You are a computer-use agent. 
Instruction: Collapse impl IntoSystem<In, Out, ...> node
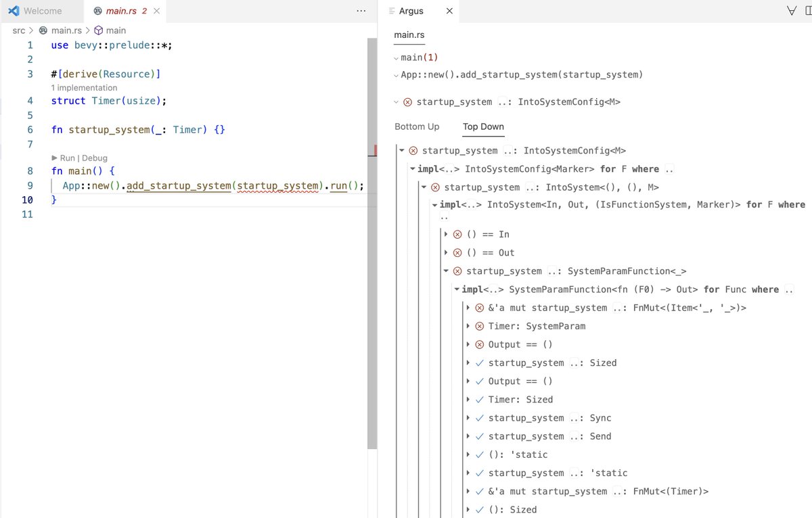pyautogui.click(x=435, y=204)
